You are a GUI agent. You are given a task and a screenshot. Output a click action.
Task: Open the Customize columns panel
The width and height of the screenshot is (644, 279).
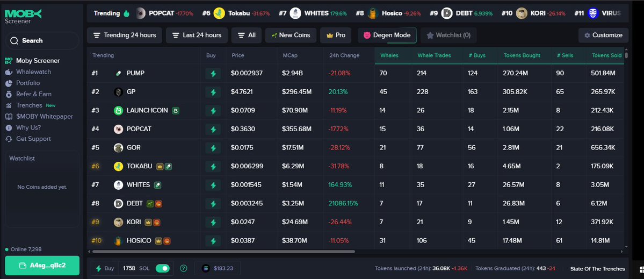603,35
